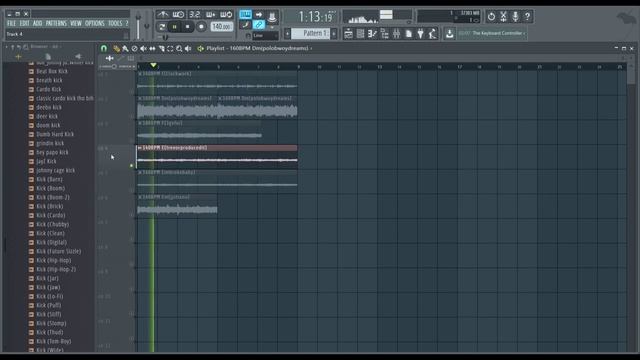This screenshot has height=360, width=640.
Task: Collapse the browser with its top arrow
Action: point(7,47)
